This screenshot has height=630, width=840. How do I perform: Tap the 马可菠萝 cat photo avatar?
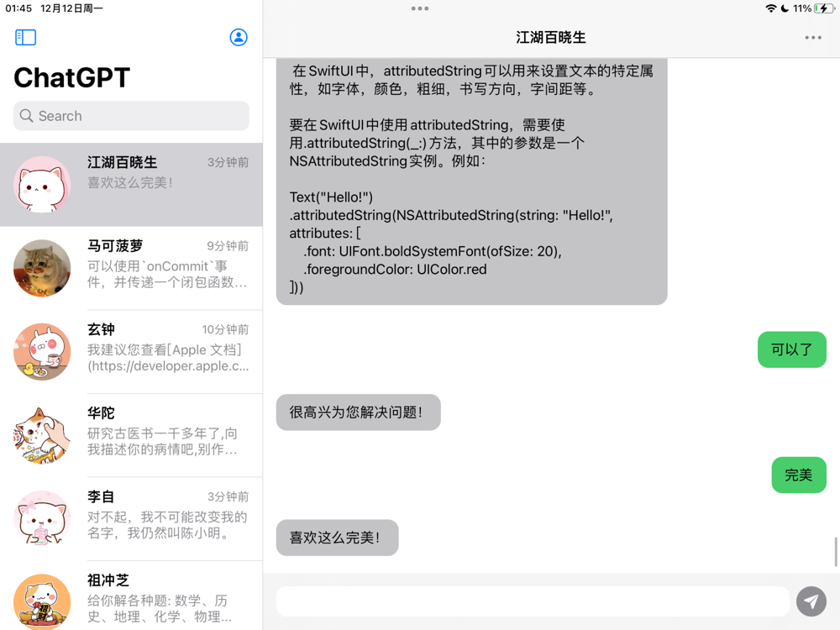[x=42, y=268]
